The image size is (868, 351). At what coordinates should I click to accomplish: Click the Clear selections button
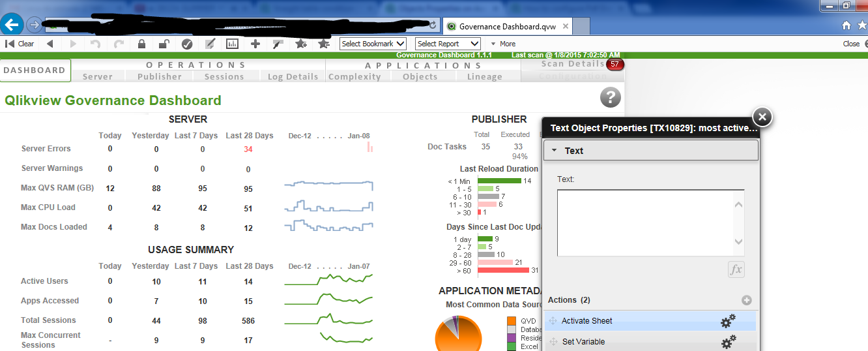tap(20, 44)
